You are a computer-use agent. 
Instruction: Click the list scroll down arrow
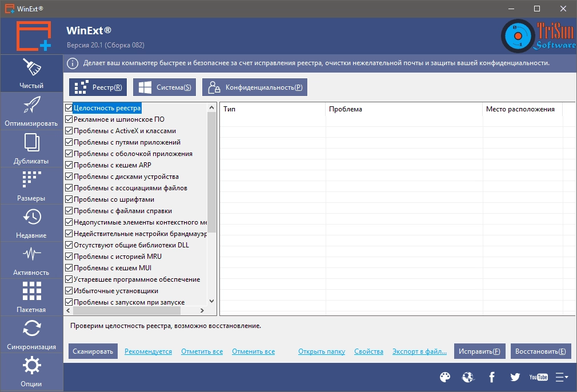[211, 301]
